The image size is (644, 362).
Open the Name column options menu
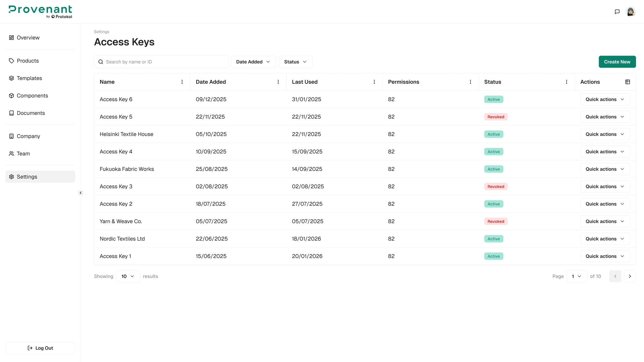coord(182,81)
